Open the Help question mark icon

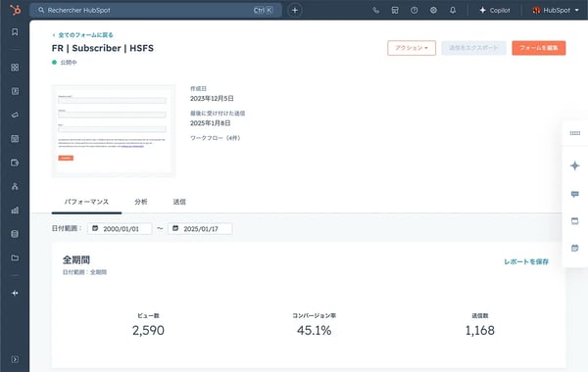coord(414,10)
